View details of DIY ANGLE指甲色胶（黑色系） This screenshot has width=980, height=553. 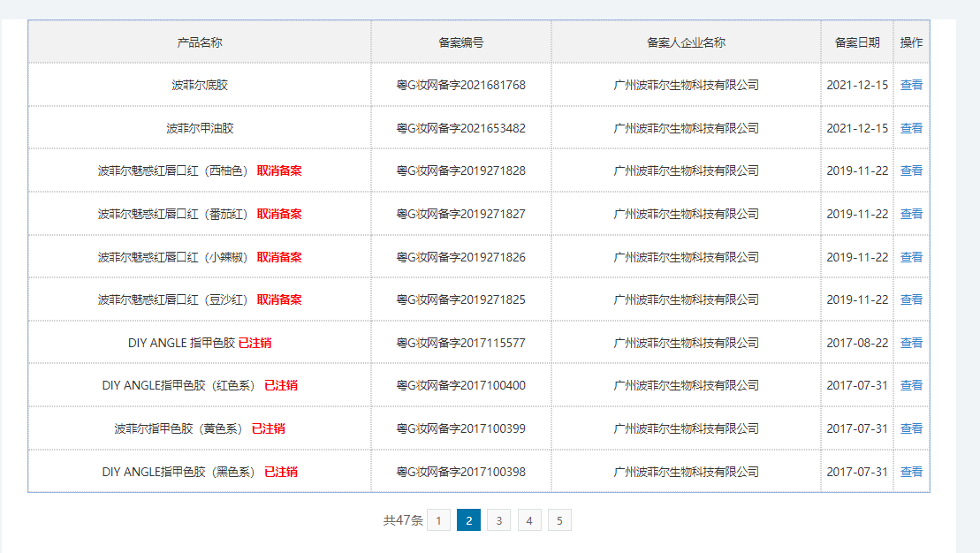[x=911, y=472]
